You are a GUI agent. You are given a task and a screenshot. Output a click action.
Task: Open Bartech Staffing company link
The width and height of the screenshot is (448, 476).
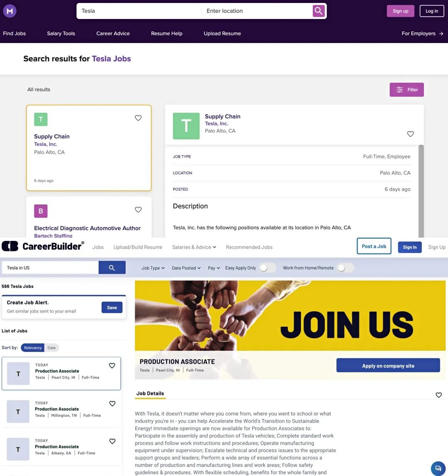pyautogui.click(x=53, y=236)
